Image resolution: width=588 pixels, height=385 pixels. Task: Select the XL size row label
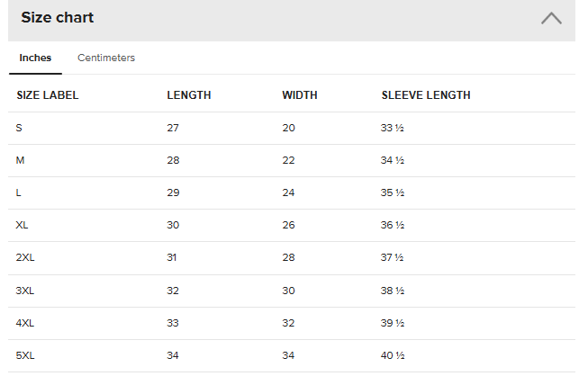[x=23, y=225]
